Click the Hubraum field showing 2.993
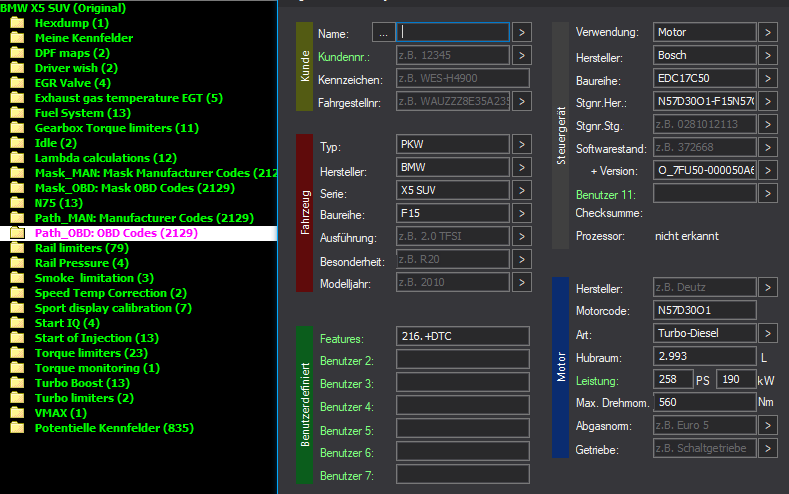 pos(704,356)
